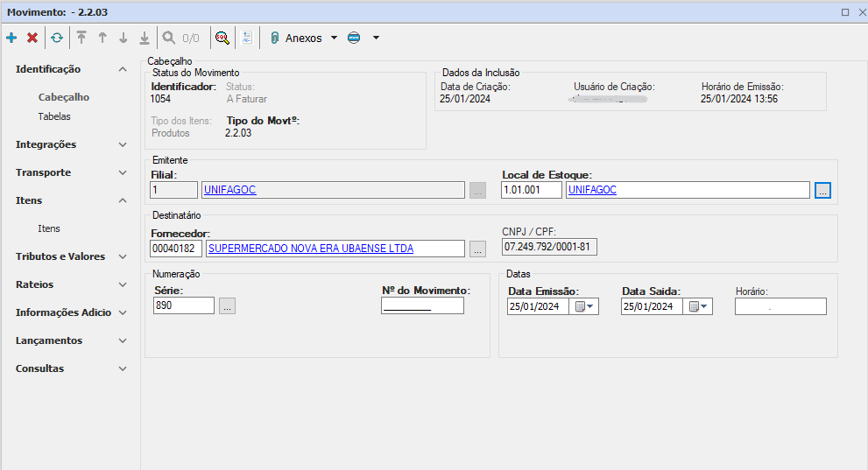Image resolution: width=868 pixels, height=470 pixels.
Task: Select Tabelas in the sidebar
Action: click(54, 116)
